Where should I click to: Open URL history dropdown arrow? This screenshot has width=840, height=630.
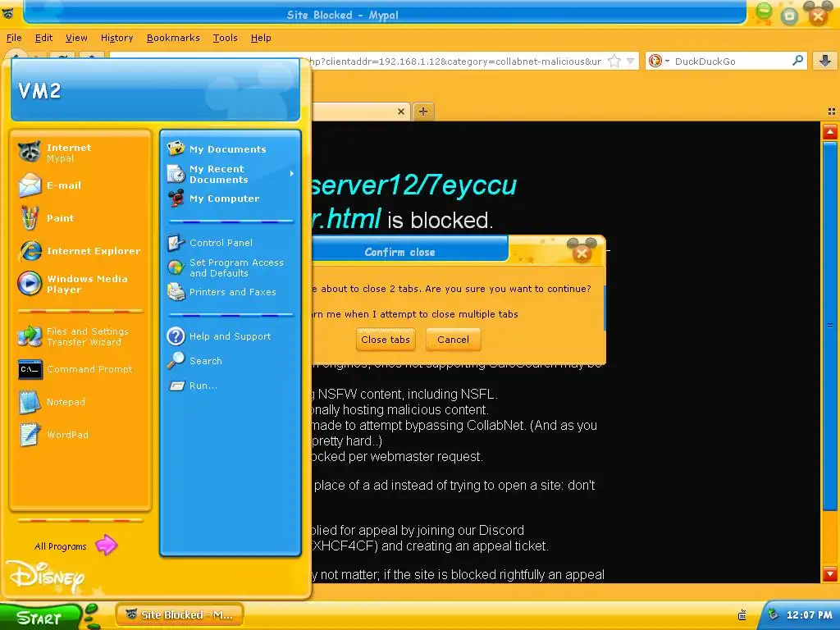(631, 61)
